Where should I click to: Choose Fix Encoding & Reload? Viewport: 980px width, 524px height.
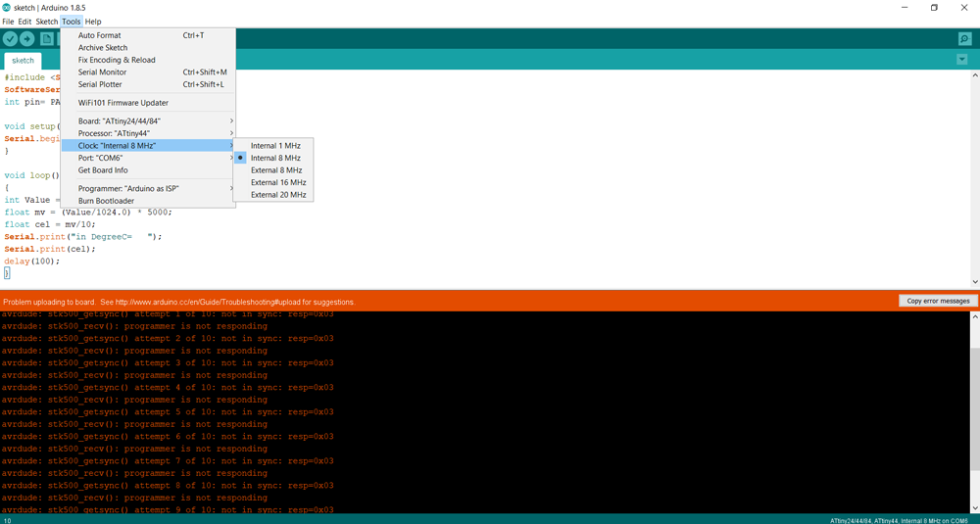click(148, 60)
